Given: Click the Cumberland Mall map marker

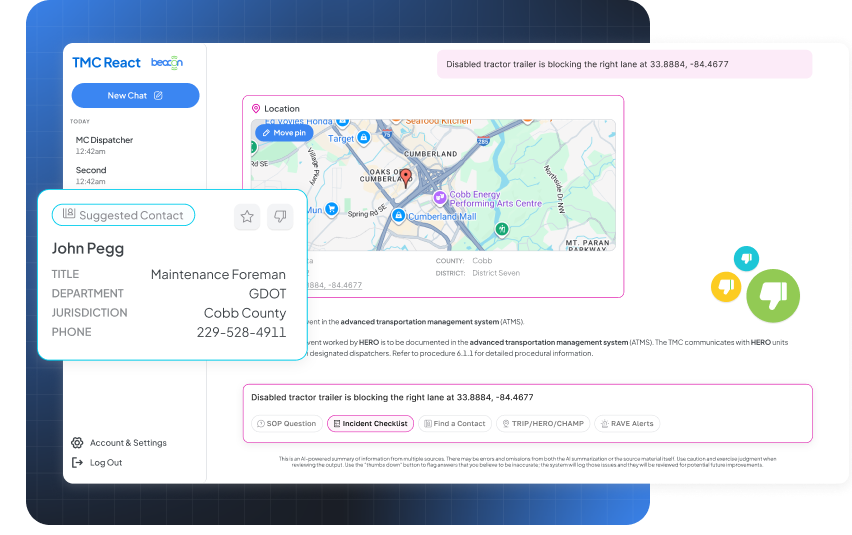Looking at the screenshot, I should (399, 216).
